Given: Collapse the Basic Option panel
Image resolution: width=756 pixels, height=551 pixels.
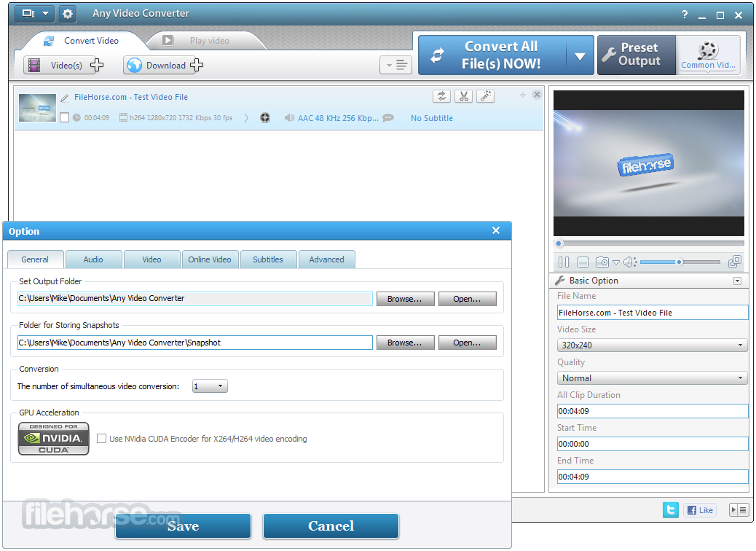Looking at the screenshot, I should pyautogui.click(x=737, y=281).
